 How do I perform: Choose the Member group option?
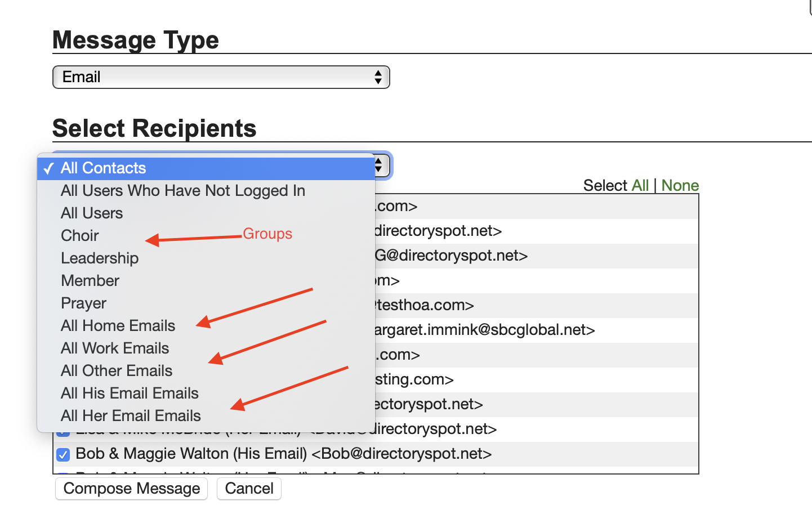coord(90,281)
